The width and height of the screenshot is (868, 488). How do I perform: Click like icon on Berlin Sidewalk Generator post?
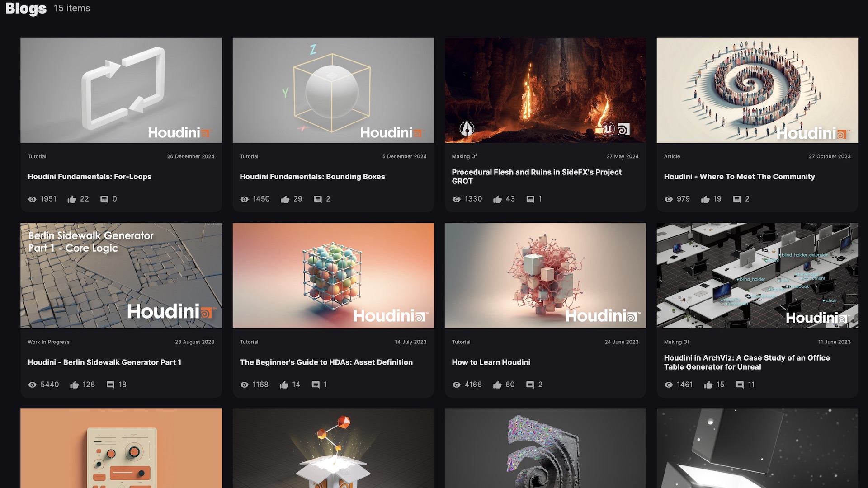pos(75,385)
